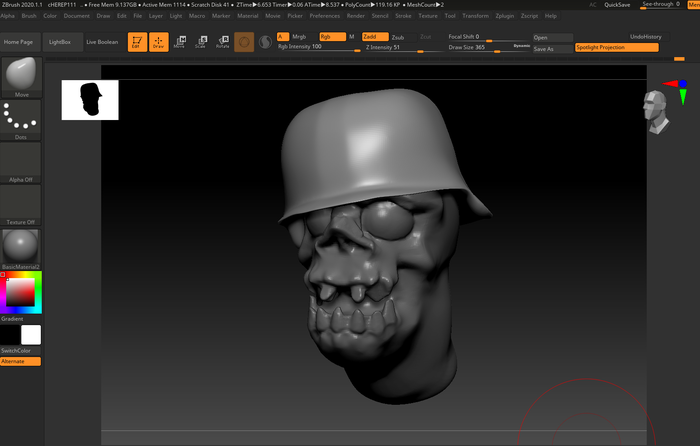Viewport: 700px width, 446px height.
Task: Open the Texture Off selector
Action: (x=21, y=204)
